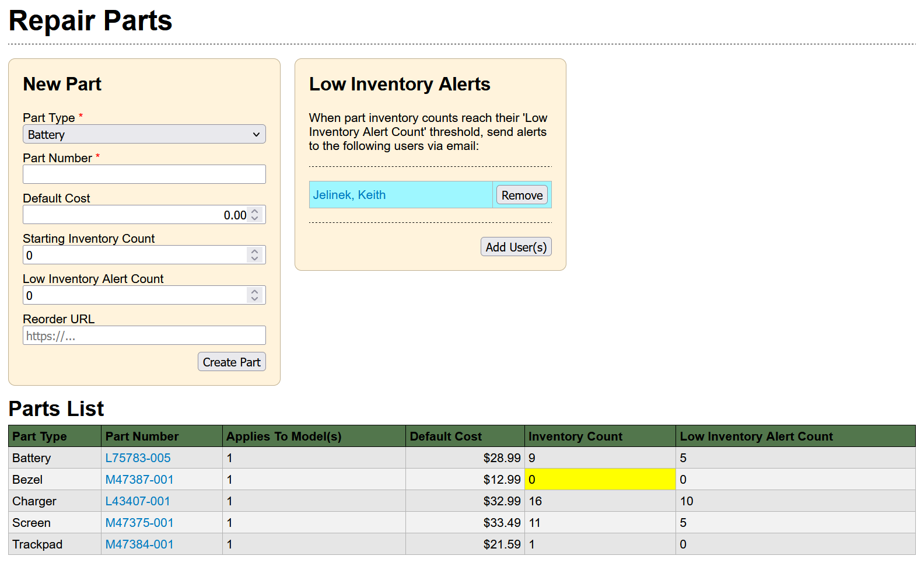Increment the Low Inventory Alert Count

click(x=255, y=292)
